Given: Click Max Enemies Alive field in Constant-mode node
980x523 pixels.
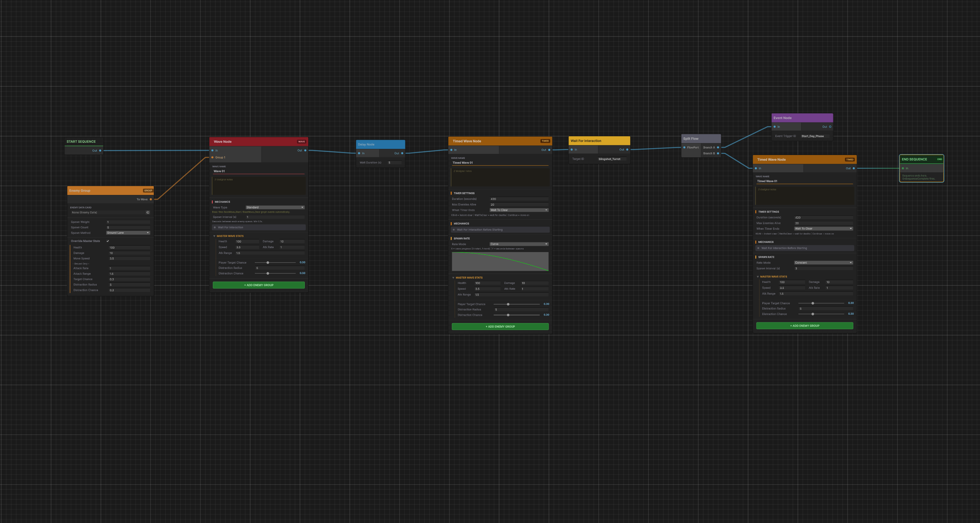Looking at the screenshot, I should pos(823,223).
